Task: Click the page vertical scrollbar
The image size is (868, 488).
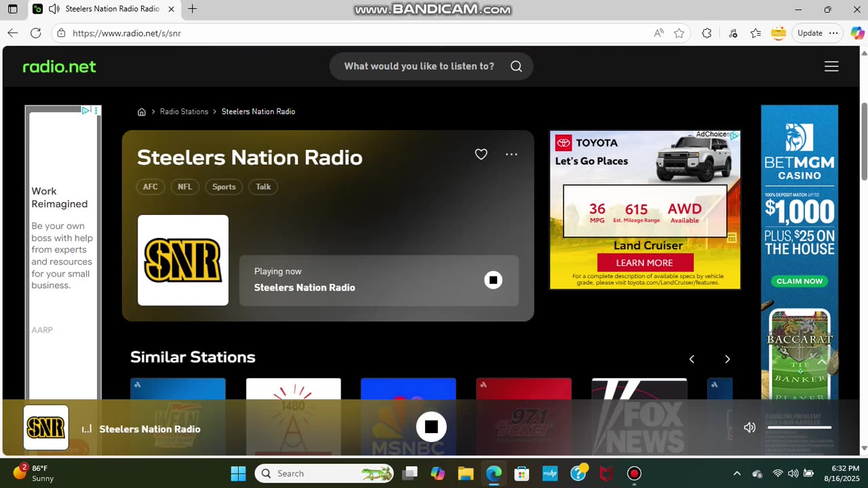Action: [864, 141]
